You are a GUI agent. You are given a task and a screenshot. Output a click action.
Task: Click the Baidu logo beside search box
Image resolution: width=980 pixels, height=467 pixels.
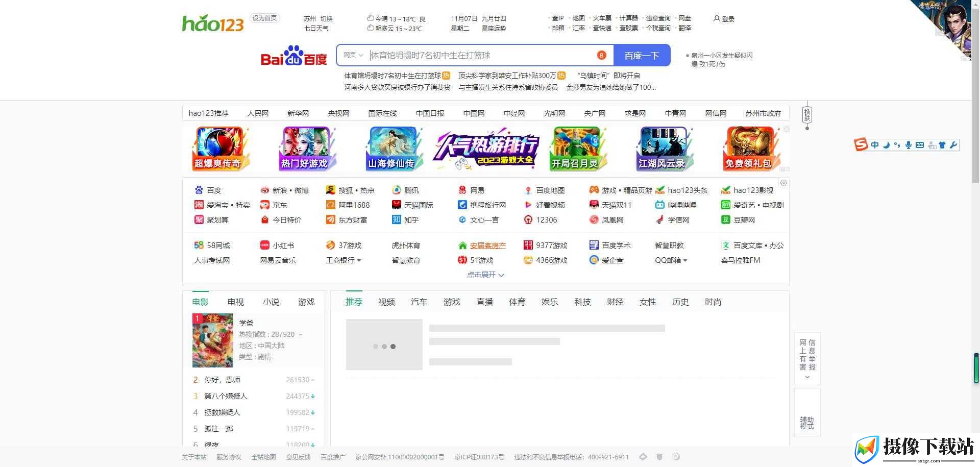pyautogui.click(x=293, y=56)
